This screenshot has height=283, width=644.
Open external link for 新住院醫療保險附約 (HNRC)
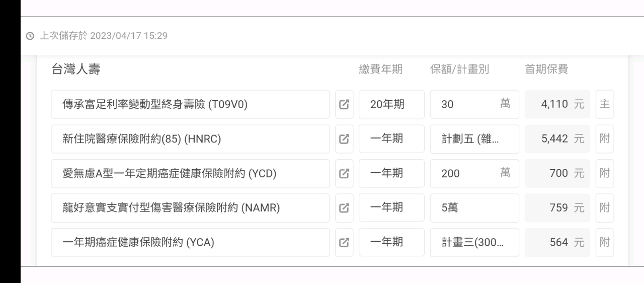click(344, 139)
